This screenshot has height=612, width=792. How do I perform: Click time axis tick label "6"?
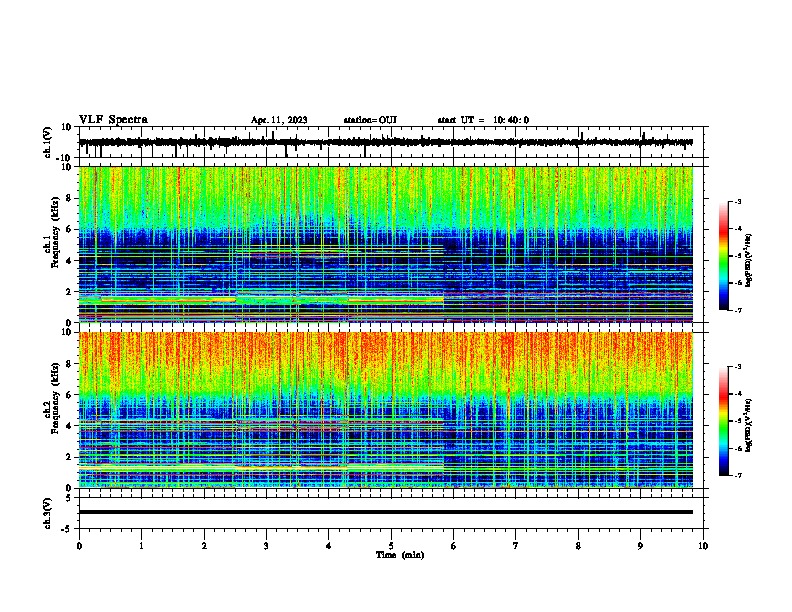(x=454, y=546)
